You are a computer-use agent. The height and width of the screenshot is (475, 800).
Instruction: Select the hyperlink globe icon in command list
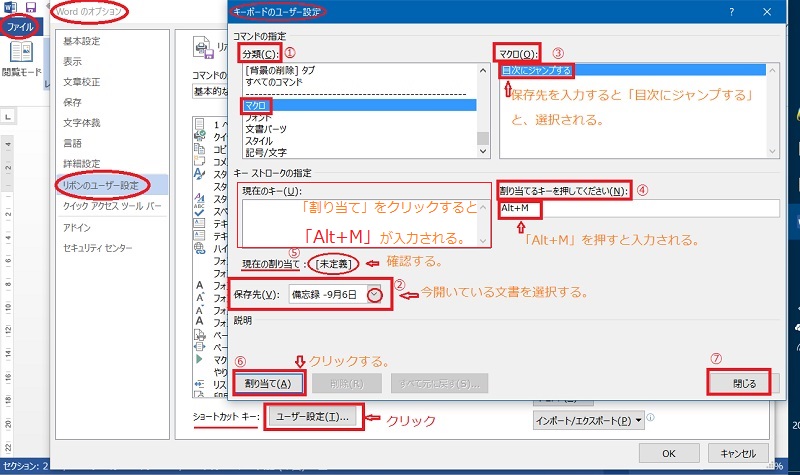point(200,248)
